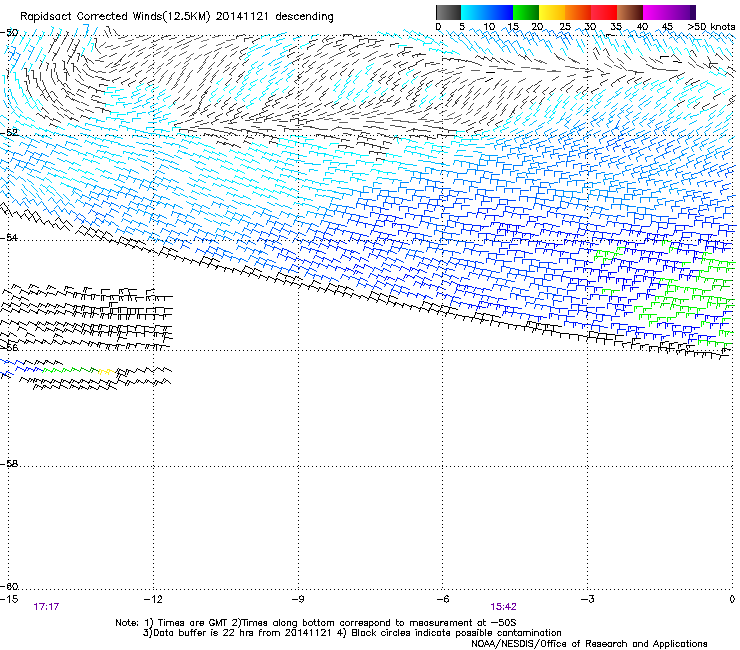740x650 pixels.
Task: Click the -6 longitude axis label
Action: (x=442, y=599)
